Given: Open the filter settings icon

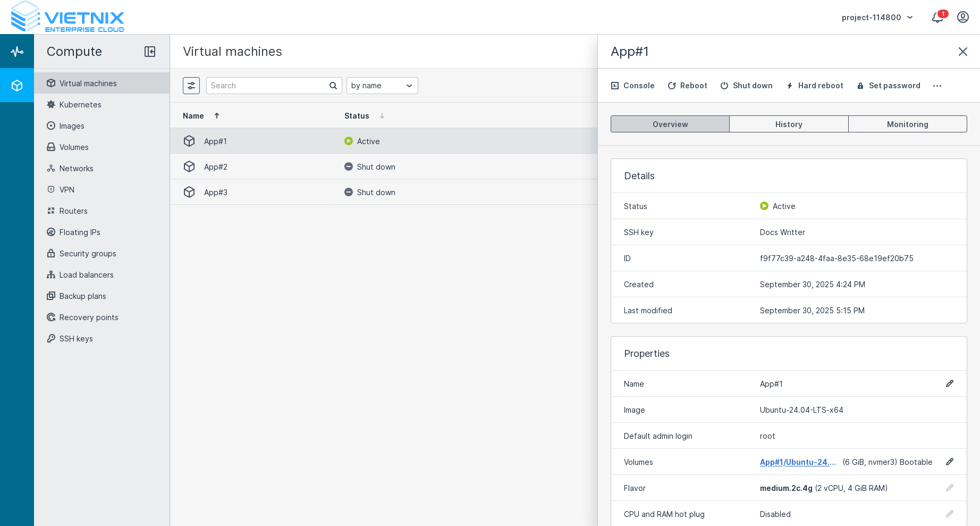Looking at the screenshot, I should [191, 86].
